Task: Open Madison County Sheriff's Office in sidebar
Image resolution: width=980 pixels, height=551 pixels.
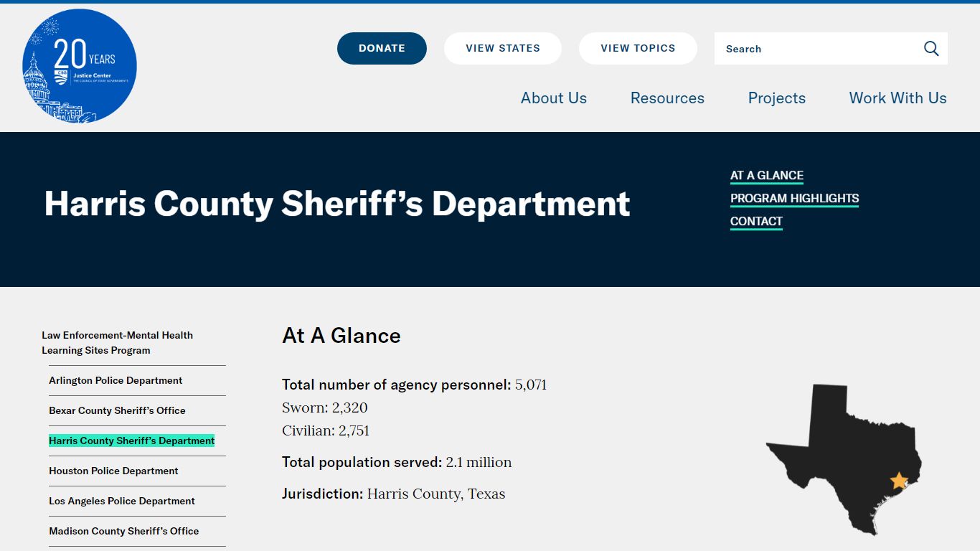Action: (124, 531)
